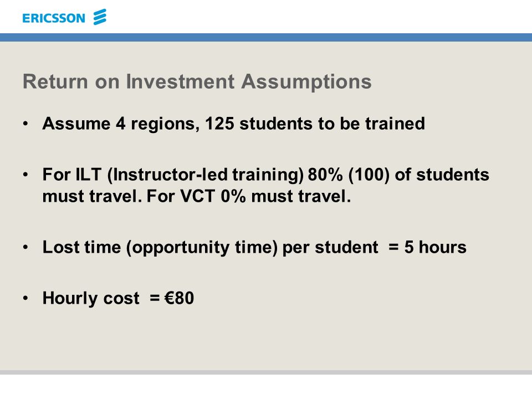Click the gray footer divider line
The width and height of the screenshot is (532, 399).
266,372
